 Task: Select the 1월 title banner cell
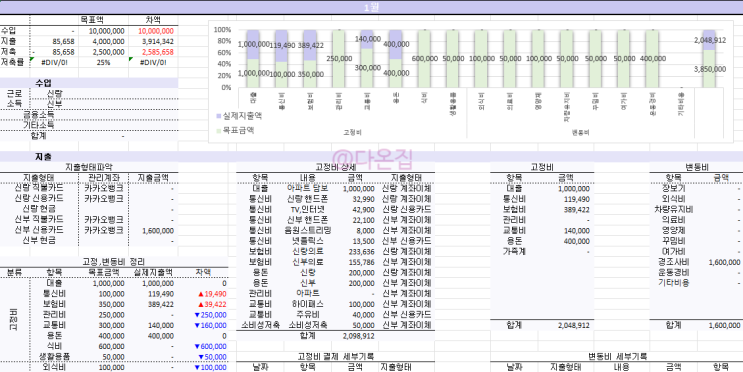[x=372, y=8]
